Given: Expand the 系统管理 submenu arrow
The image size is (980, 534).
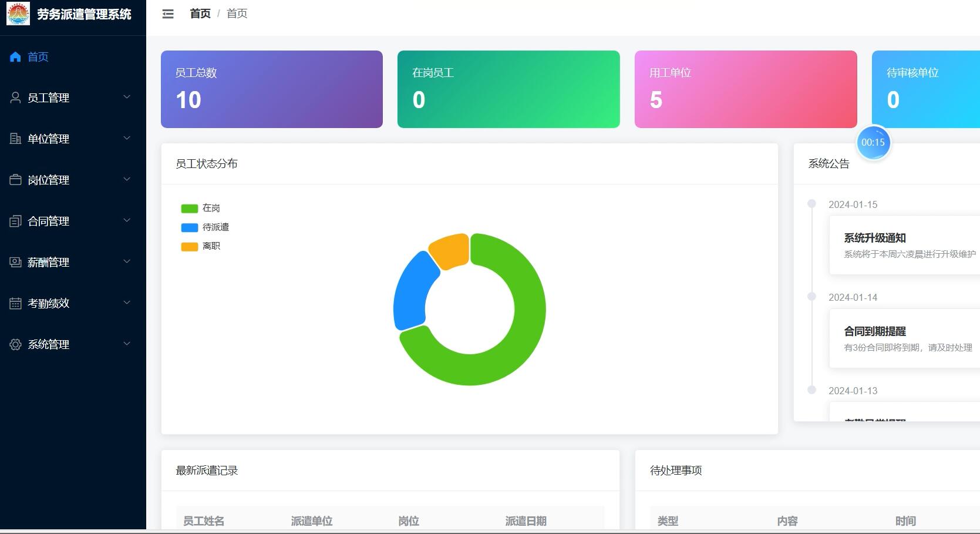Looking at the screenshot, I should [x=127, y=344].
